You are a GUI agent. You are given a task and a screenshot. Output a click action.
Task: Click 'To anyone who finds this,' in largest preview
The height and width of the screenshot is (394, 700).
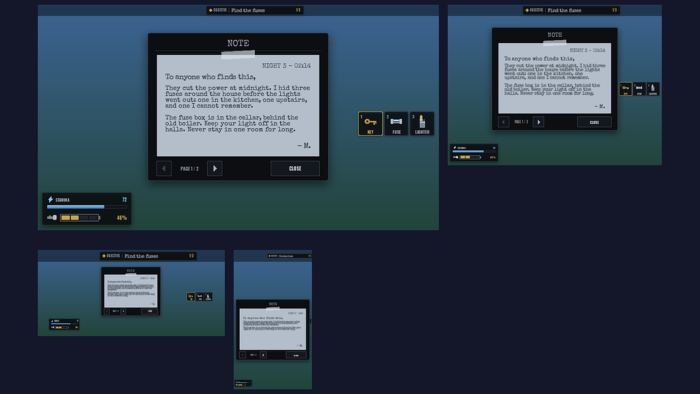tap(210, 77)
